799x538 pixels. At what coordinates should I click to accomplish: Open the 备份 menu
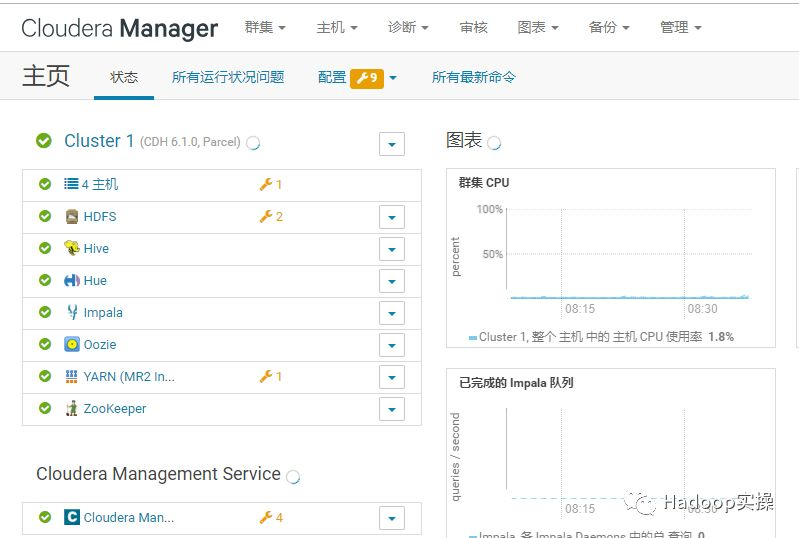point(609,27)
